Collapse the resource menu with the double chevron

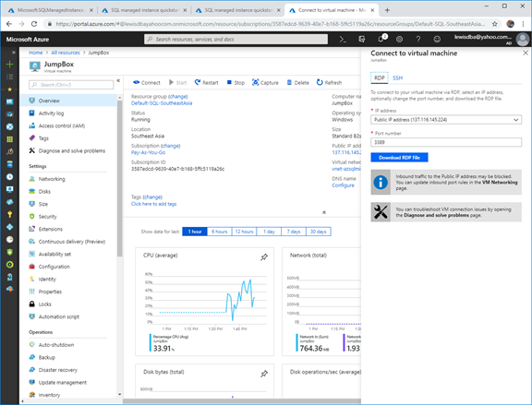coord(118,80)
